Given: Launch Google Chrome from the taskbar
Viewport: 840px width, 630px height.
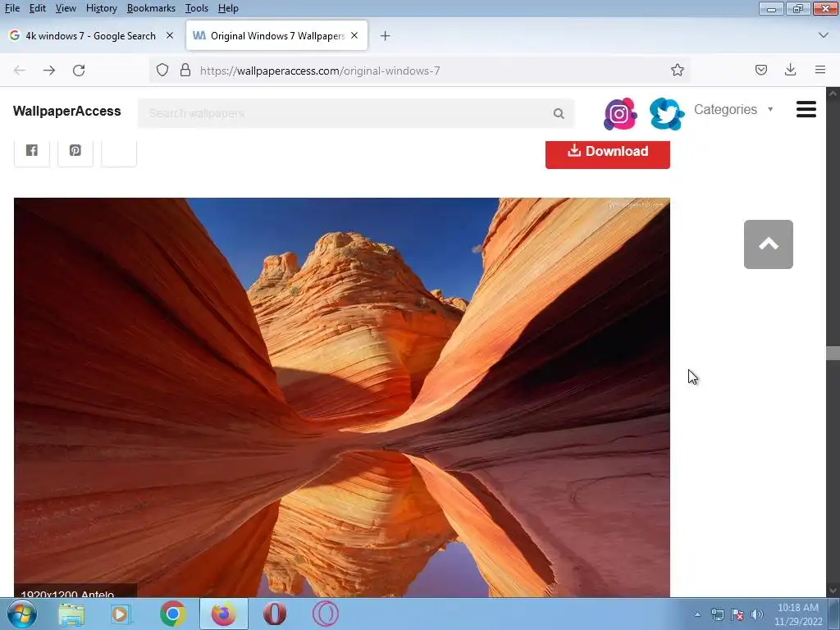Looking at the screenshot, I should [172, 614].
